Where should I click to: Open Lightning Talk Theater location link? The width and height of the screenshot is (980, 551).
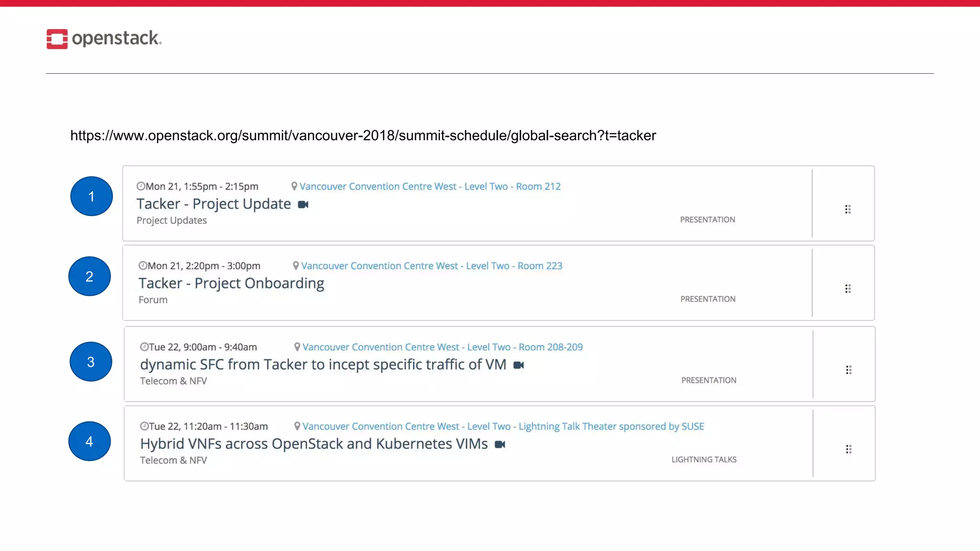pos(503,427)
